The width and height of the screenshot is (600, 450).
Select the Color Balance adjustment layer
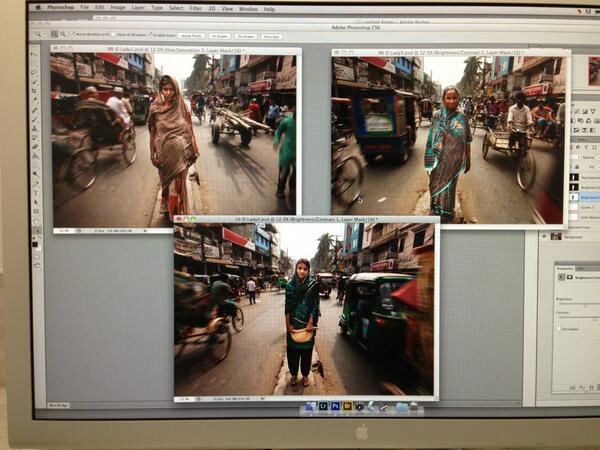(x=585, y=217)
